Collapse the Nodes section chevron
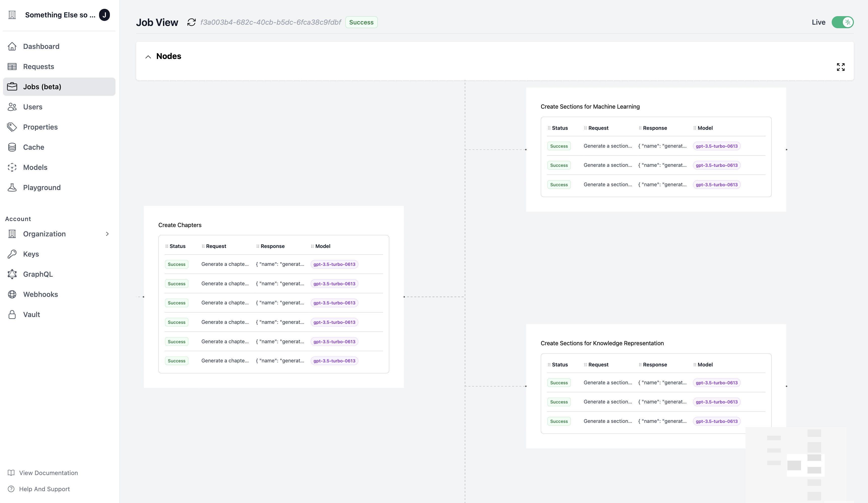Image resolution: width=868 pixels, height=503 pixels. pyautogui.click(x=148, y=57)
